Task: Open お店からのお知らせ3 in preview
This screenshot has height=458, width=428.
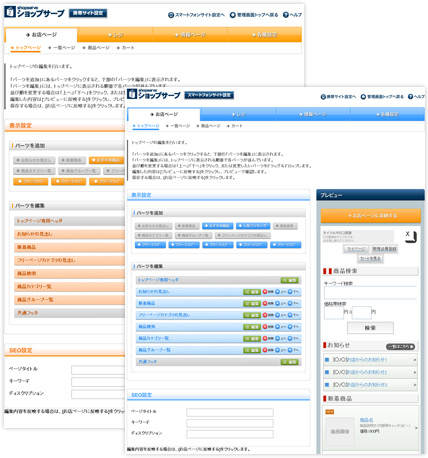Action: click(370, 385)
